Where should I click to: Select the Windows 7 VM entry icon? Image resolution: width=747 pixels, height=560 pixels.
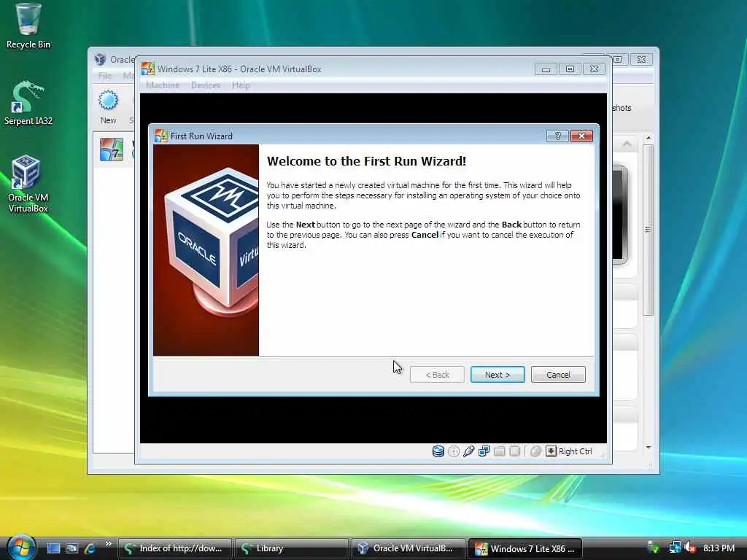[x=112, y=149]
